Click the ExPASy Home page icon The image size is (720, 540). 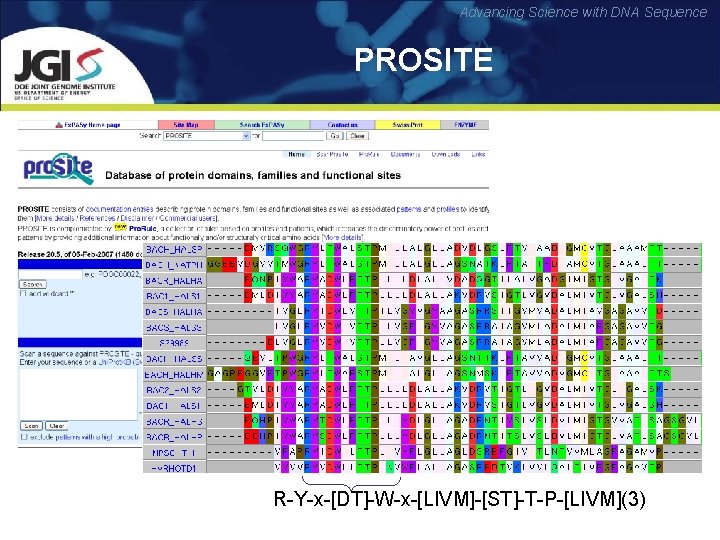59,124
